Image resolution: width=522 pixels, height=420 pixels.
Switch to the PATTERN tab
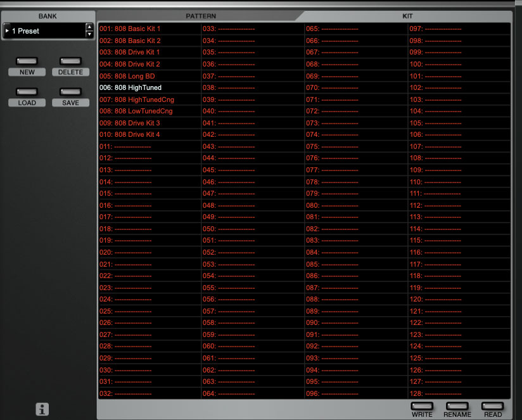201,16
